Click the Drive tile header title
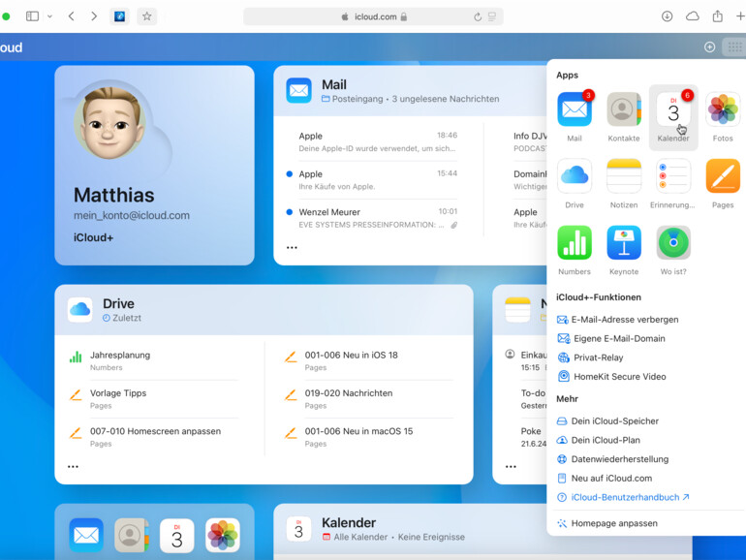This screenshot has width=746, height=560. (118, 303)
